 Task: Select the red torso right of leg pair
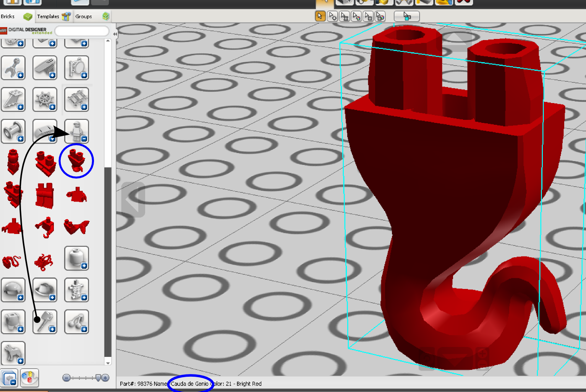pyautogui.click(x=77, y=195)
